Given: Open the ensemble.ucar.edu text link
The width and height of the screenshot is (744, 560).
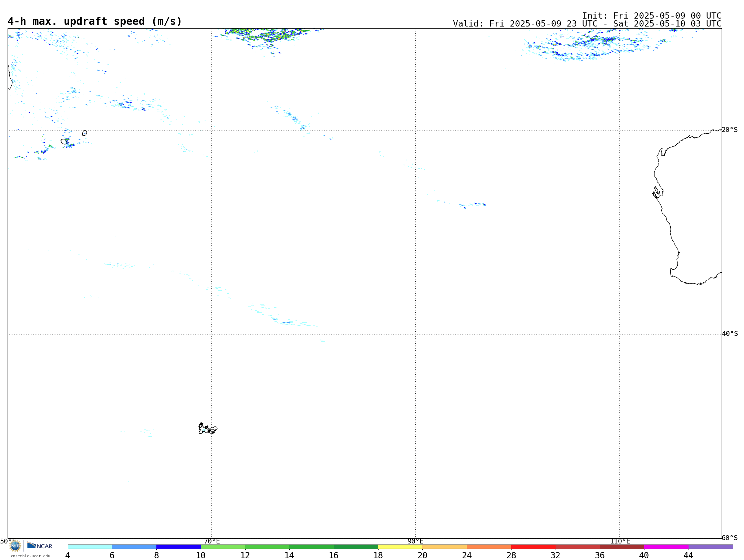Looking at the screenshot, I should (31, 556).
